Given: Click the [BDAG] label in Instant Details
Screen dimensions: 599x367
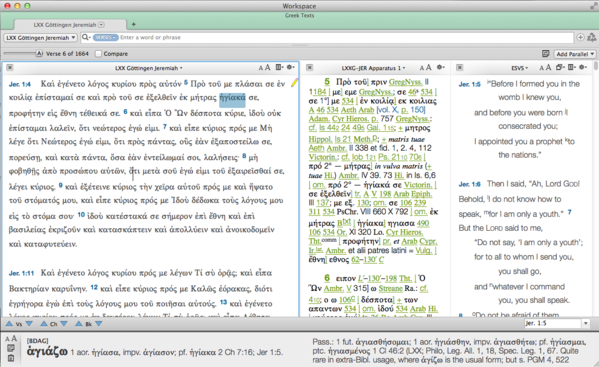Looking at the screenshot, I should click(37, 341).
